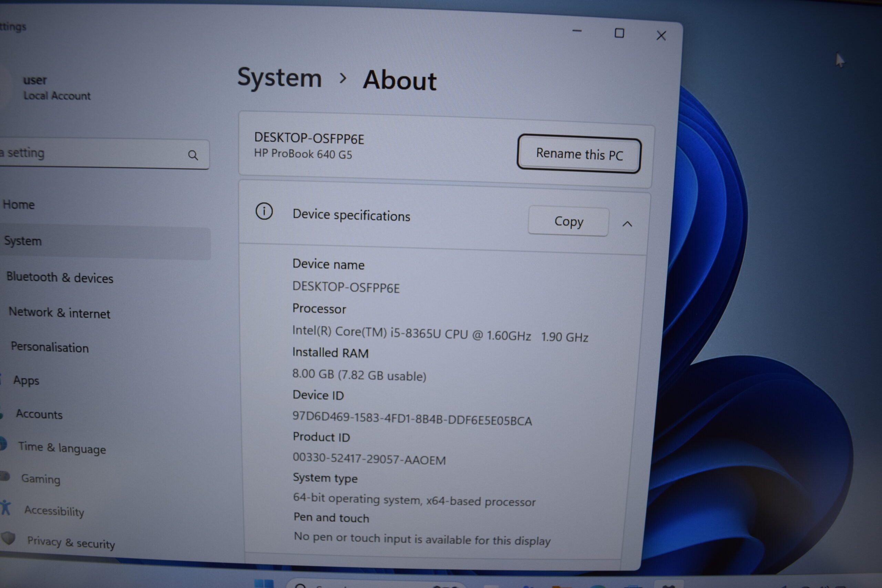Minimize the Settings window
Screen dimensions: 882x588
click(x=577, y=31)
